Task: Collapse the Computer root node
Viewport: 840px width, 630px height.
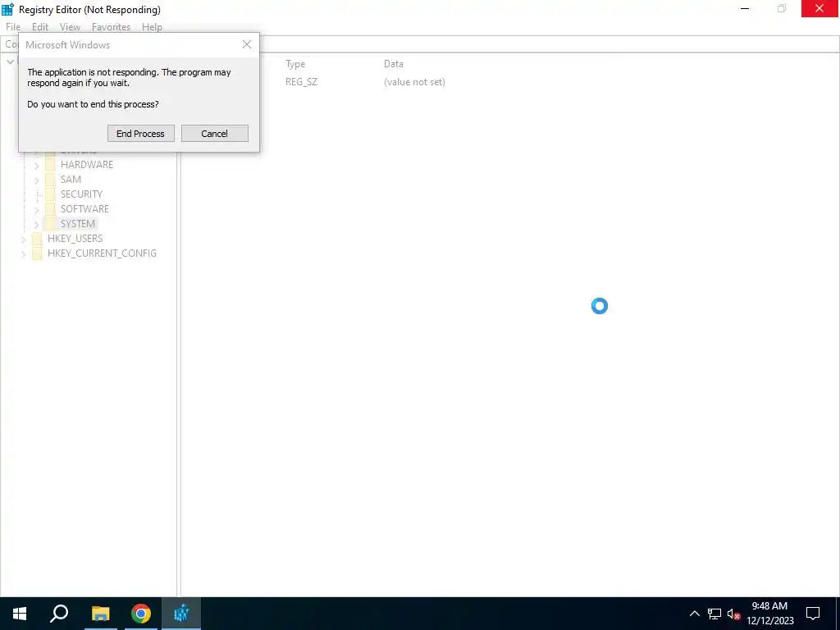Action: pos(10,62)
